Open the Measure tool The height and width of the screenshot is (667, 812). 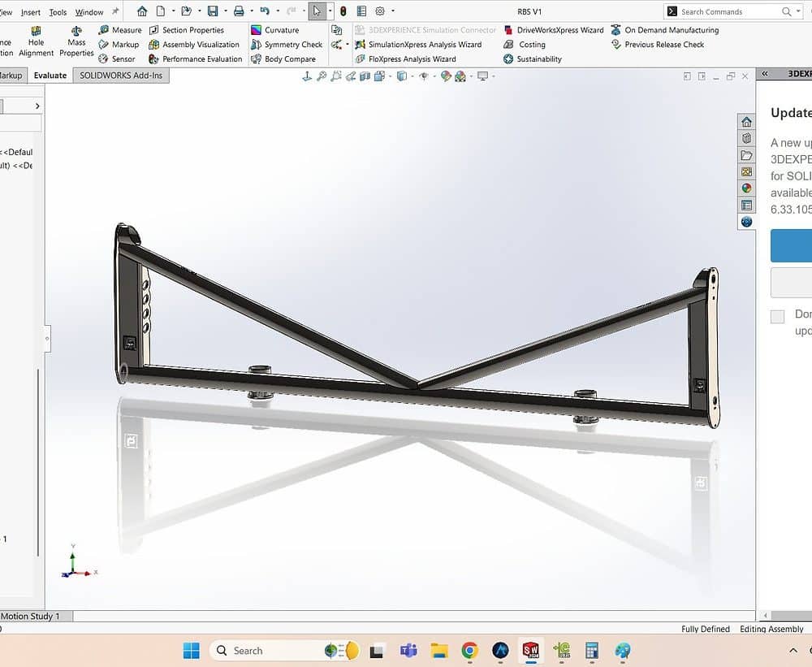120,30
